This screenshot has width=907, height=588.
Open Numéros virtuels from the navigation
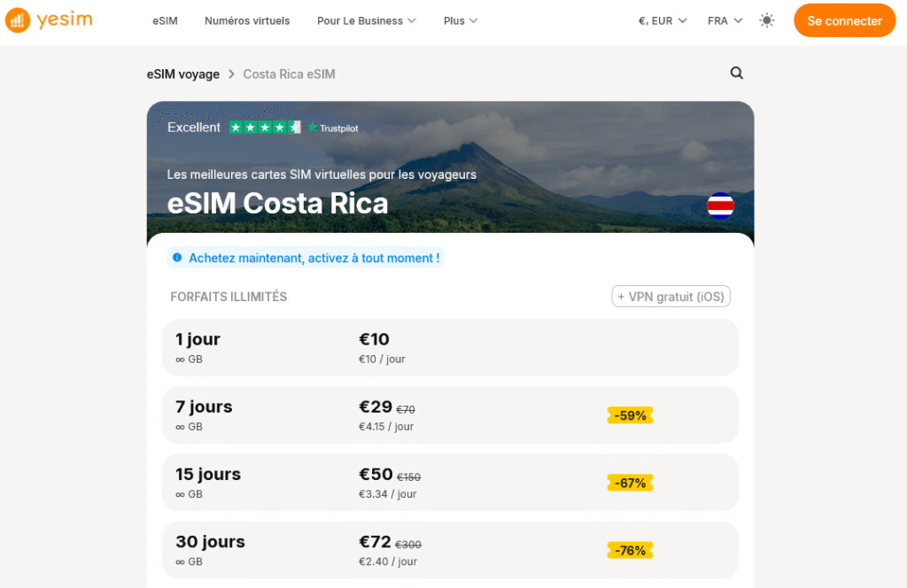tap(246, 20)
